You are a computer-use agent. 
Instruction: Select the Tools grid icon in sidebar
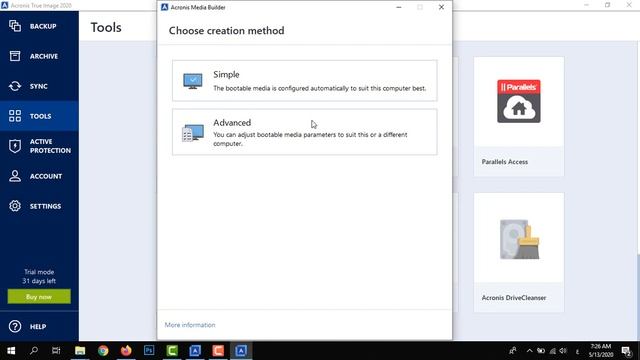(x=15, y=116)
